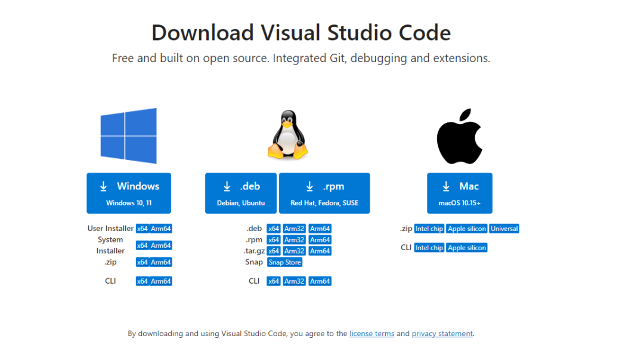Choose Apple silicon for the Mac CLI
This screenshot has width=644, height=363.
point(467,248)
